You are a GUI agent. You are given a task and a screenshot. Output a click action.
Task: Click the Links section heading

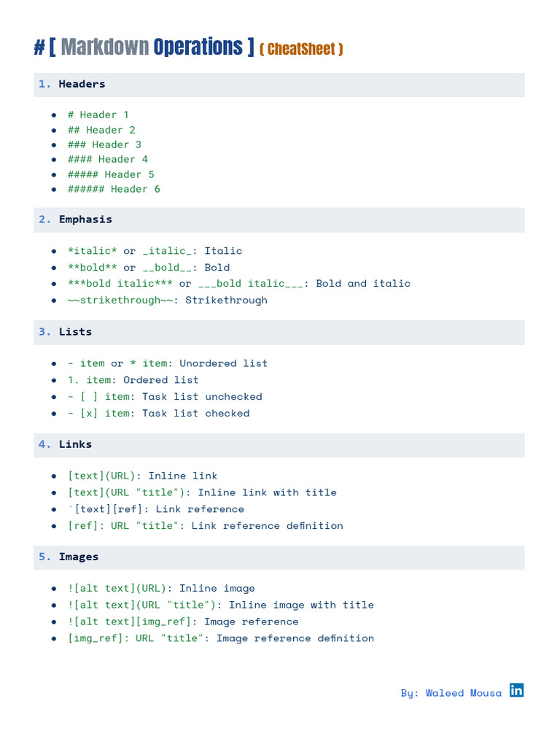click(75, 444)
